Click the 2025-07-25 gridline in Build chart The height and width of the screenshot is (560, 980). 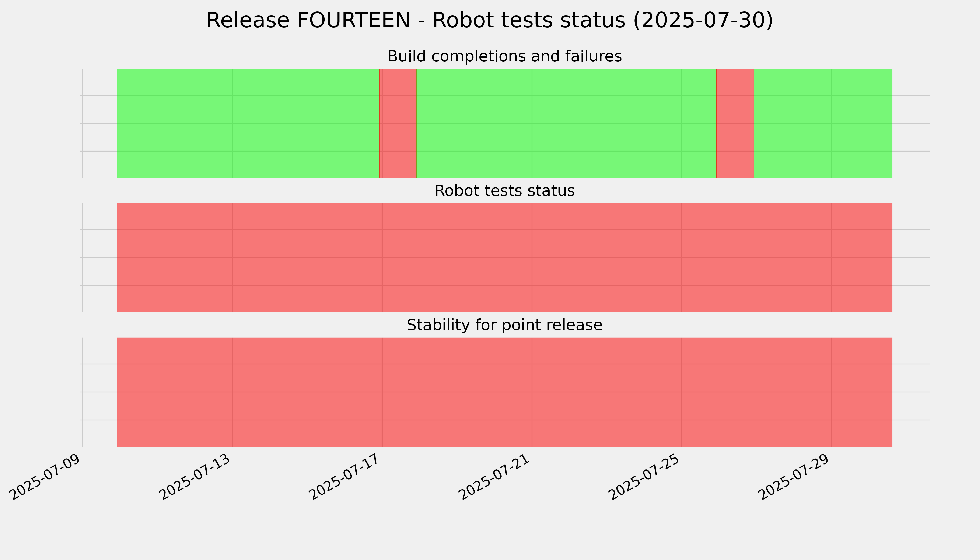tap(682, 123)
